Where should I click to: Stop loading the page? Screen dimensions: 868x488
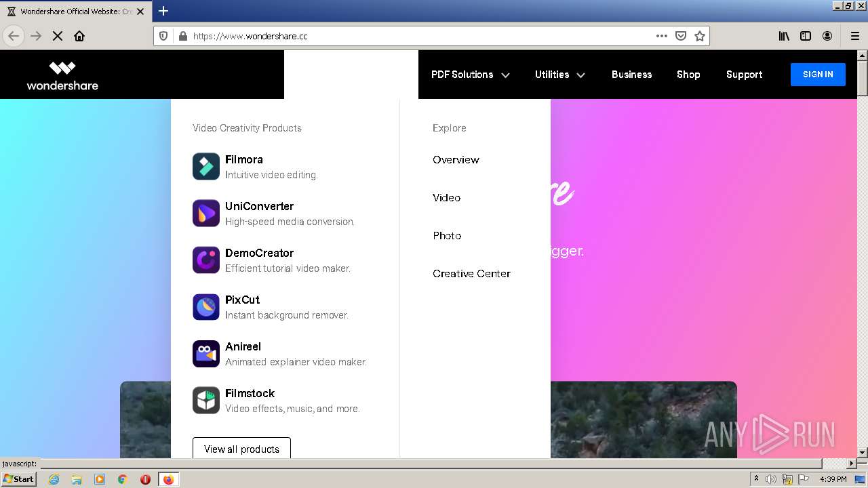(58, 36)
